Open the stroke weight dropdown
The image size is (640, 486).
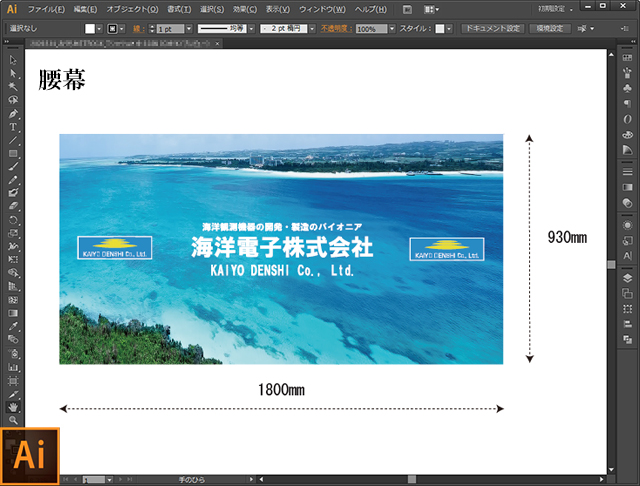tap(189, 29)
